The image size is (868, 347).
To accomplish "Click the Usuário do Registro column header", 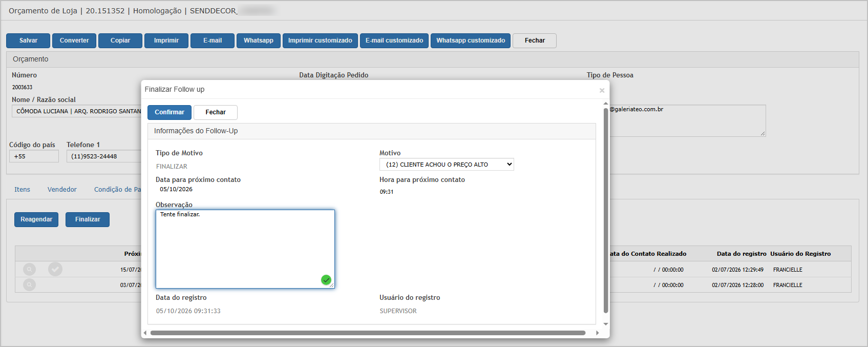I will point(800,254).
